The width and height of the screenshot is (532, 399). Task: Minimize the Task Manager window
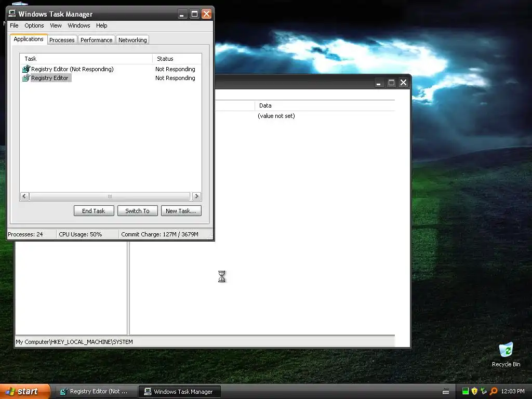(x=182, y=14)
